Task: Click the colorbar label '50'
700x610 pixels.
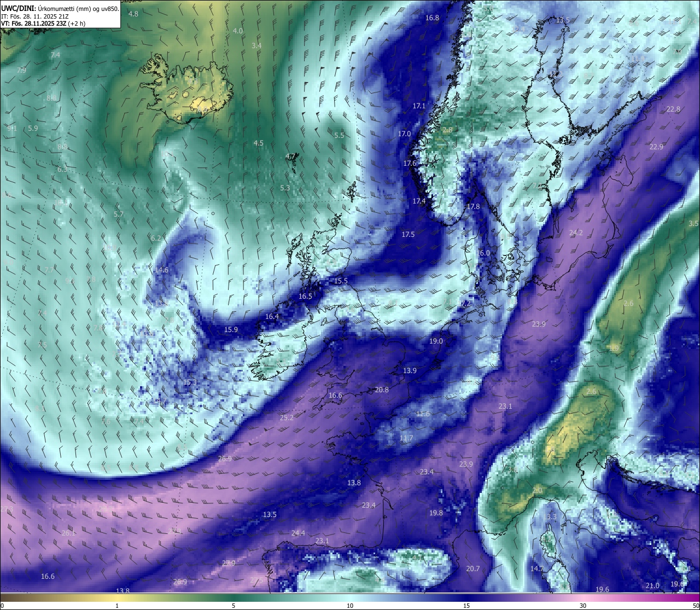Action: (x=695, y=606)
